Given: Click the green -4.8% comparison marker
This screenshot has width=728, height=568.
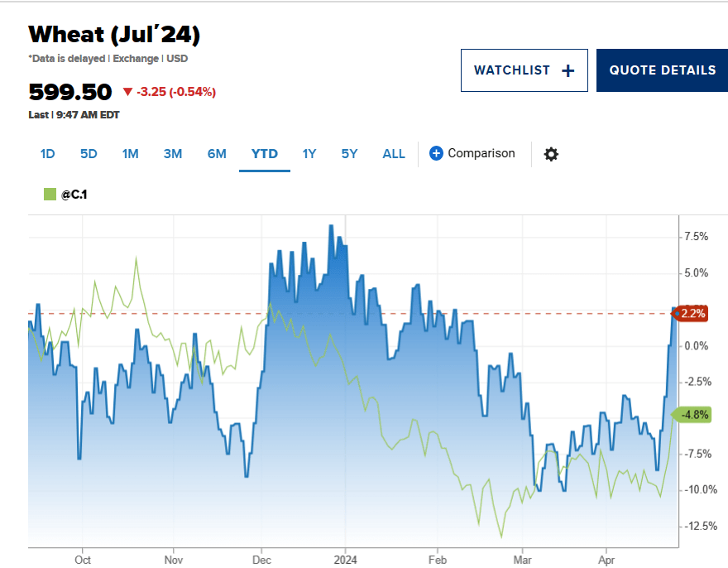Looking at the screenshot, I should [693, 415].
